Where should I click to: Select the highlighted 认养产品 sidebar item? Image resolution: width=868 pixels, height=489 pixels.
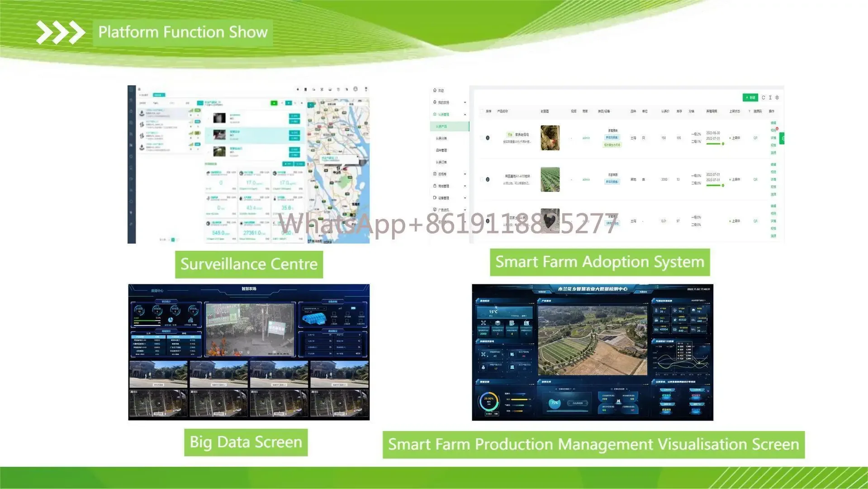[x=449, y=126]
